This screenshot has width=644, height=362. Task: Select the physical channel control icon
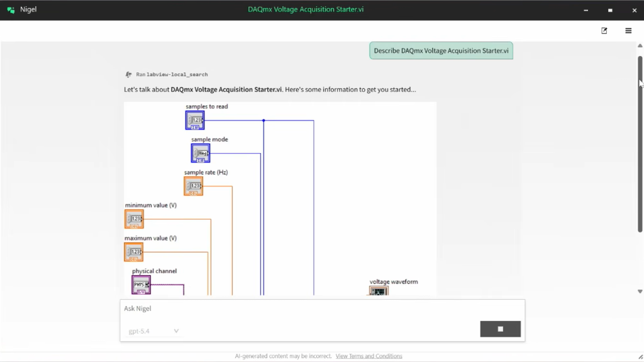coord(141,285)
